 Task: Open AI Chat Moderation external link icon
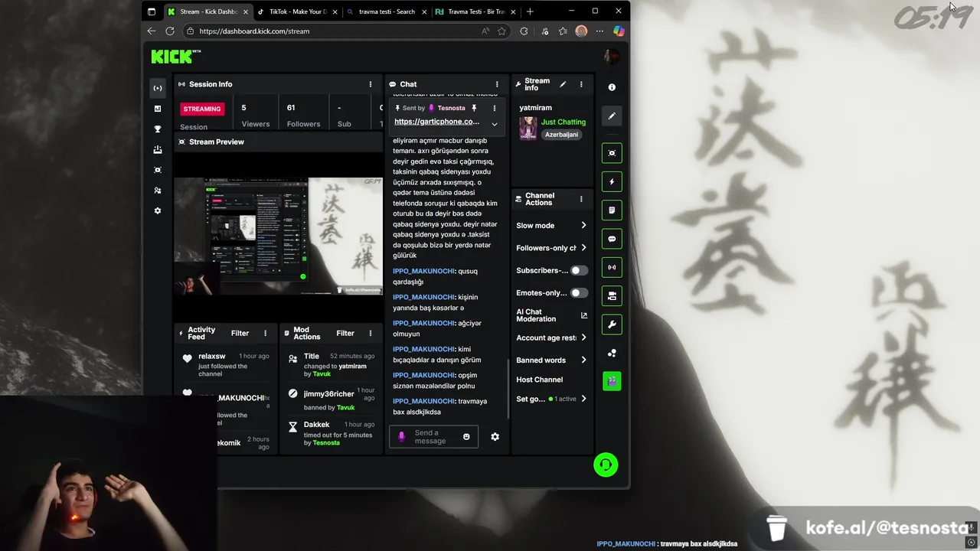coord(584,315)
